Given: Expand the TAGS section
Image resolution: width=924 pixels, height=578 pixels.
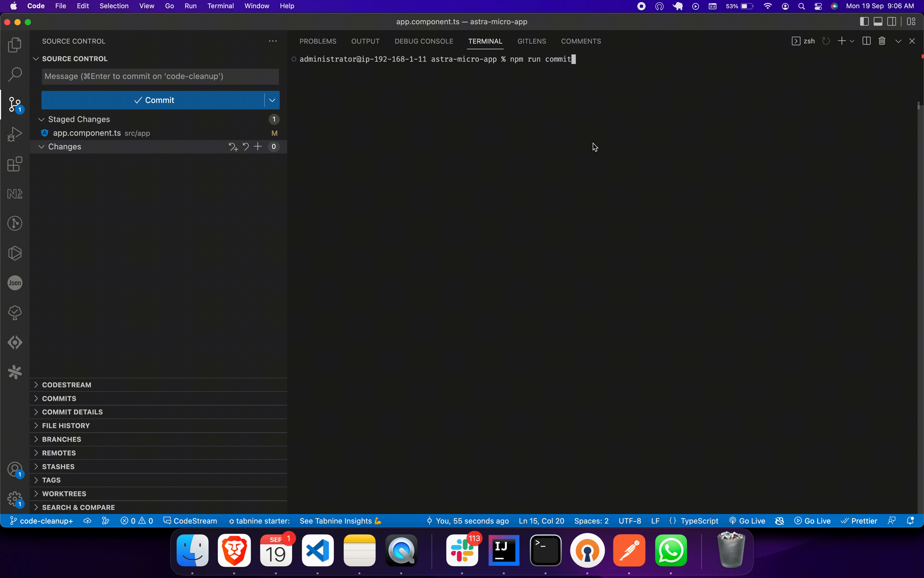Looking at the screenshot, I should [x=159, y=480].
